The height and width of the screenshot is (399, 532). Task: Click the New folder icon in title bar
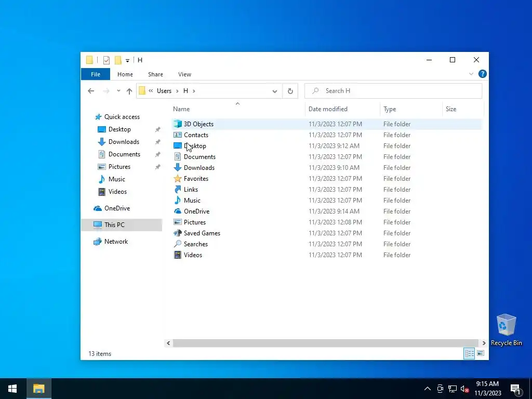click(118, 60)
